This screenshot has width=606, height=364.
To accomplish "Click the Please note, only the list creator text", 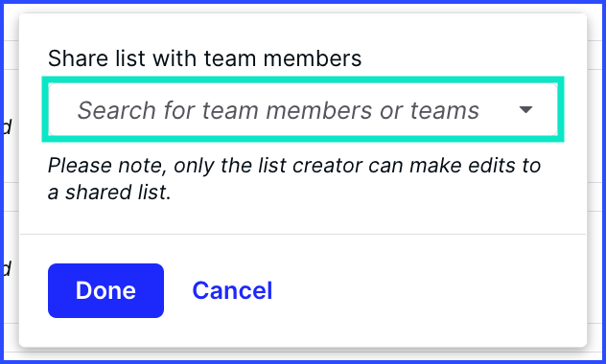I will click(205, 166).
